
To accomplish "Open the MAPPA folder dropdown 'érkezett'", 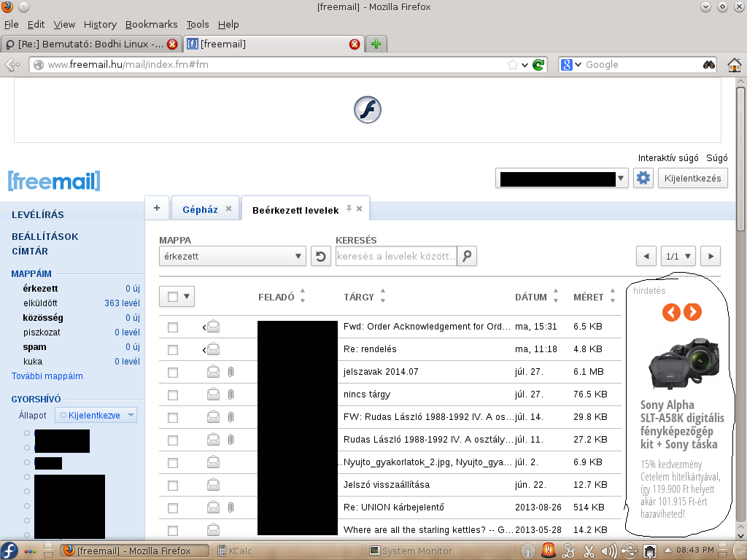I will point(233,256).
